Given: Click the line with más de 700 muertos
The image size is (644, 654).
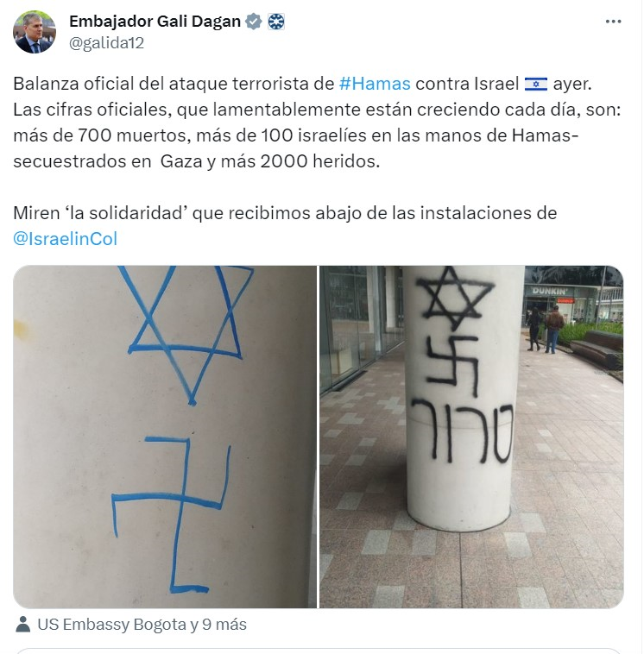Looking at the screenshot, I should 296,135.
